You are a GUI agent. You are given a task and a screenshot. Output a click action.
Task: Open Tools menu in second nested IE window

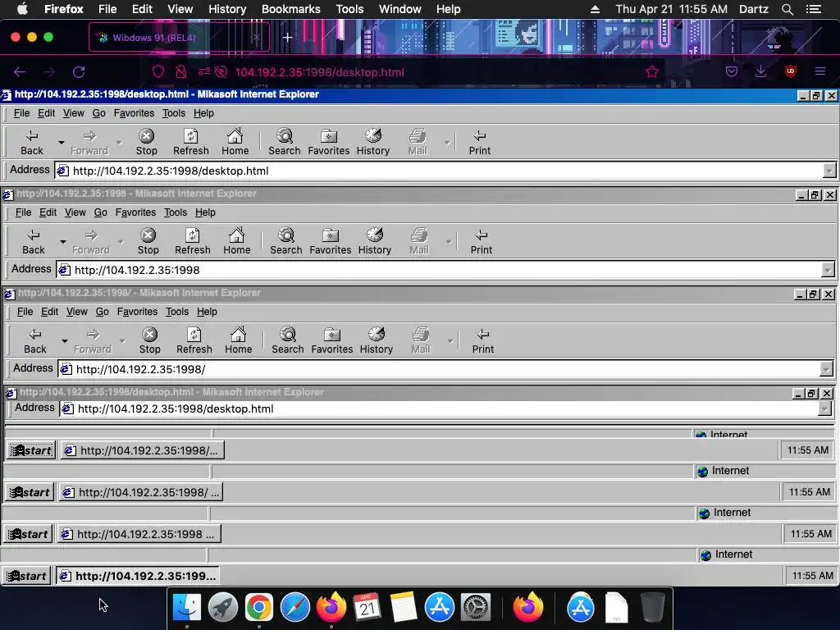pyautogui.click(x=176, y=212)
